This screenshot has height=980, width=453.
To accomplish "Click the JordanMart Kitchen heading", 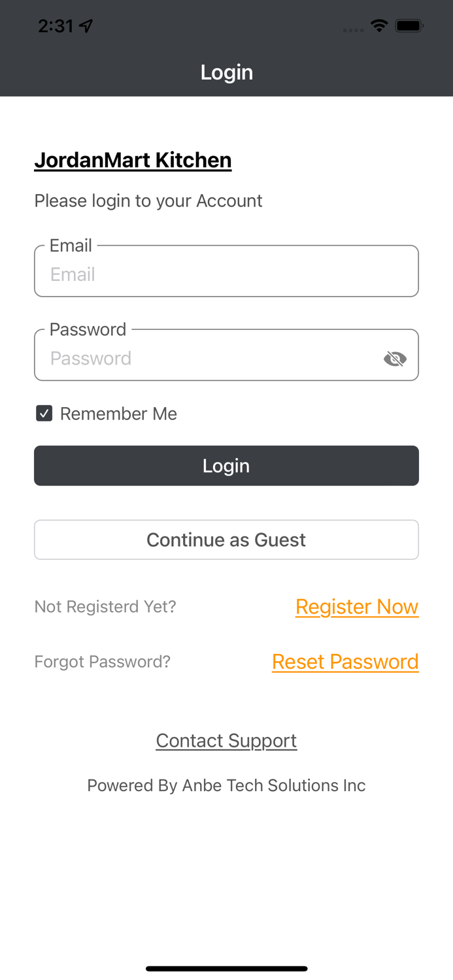I will (x=133, y=160).
